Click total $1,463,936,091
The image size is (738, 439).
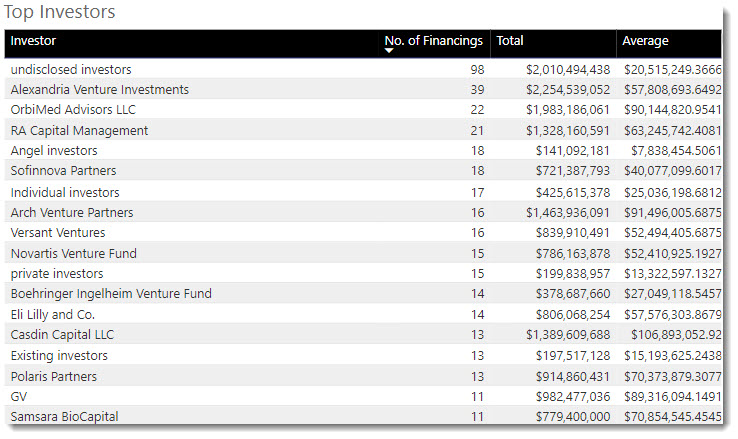[568, 213]
